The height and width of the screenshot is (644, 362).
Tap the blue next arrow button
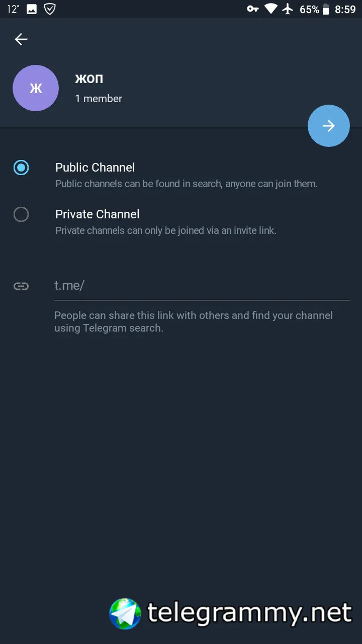pos(328,126)
